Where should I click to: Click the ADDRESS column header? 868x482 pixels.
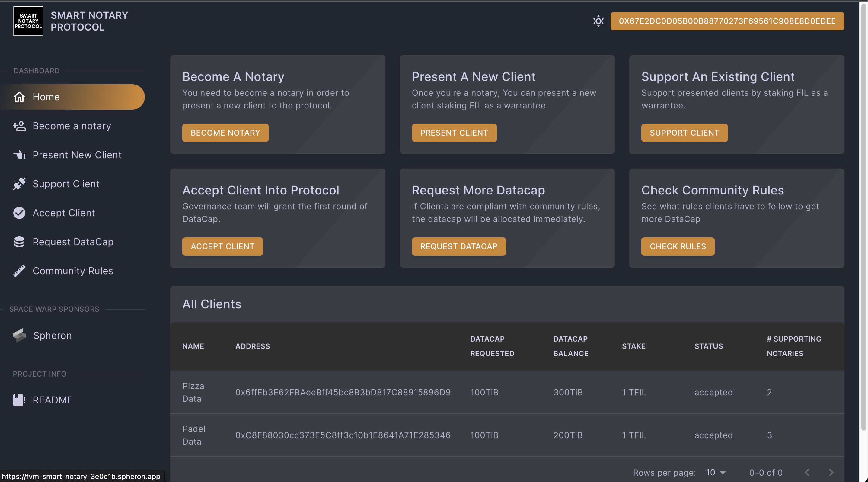point(252,346)
